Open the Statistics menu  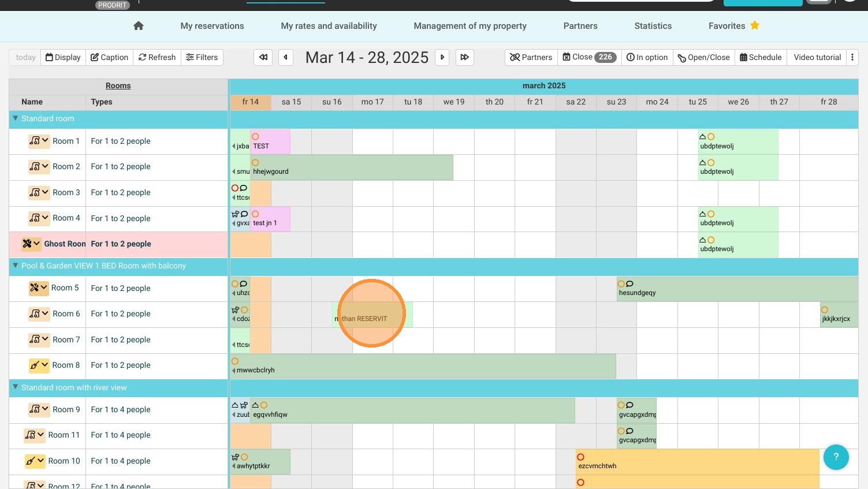pos(653,26)
